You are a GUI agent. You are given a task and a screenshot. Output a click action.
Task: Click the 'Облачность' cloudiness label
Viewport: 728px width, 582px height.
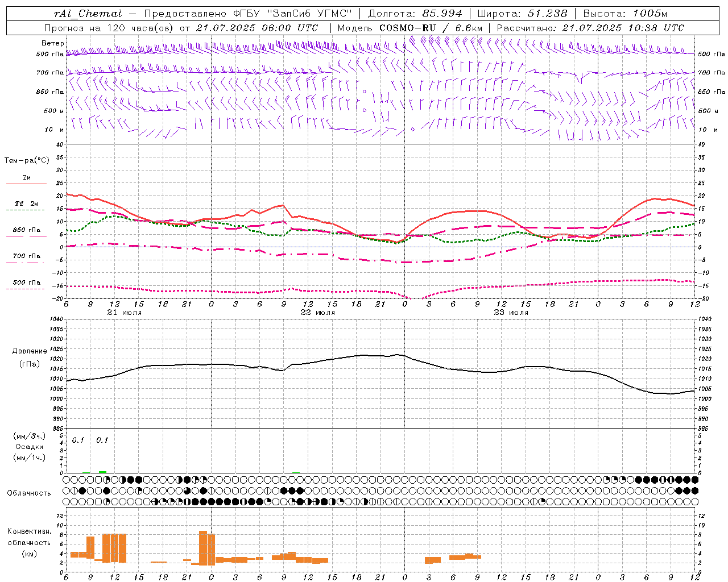click(29, 493)
